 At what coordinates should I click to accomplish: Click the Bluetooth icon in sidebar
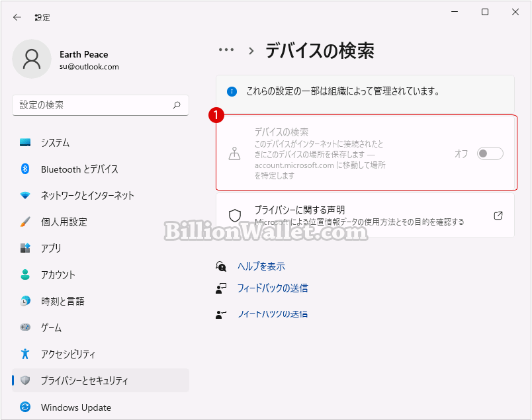coord(25,169)
